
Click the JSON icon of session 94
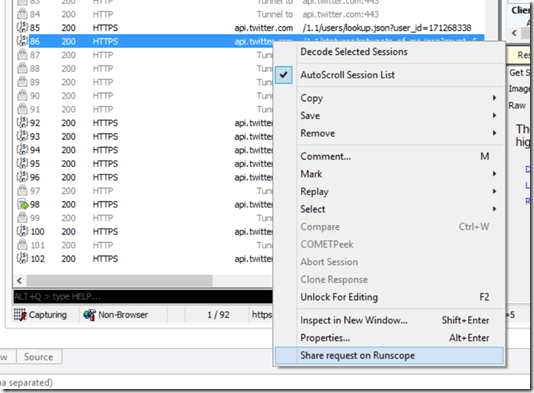(x=22, y=150)
